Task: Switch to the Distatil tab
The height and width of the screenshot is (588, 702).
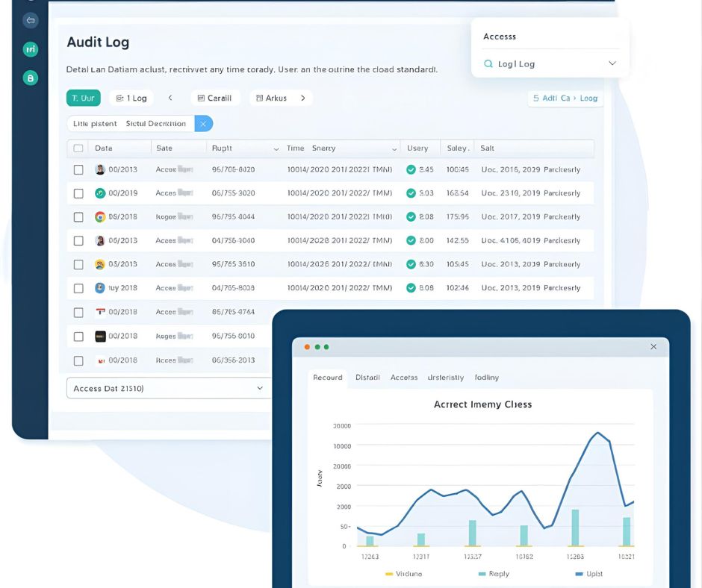Action: coord(367,378)
